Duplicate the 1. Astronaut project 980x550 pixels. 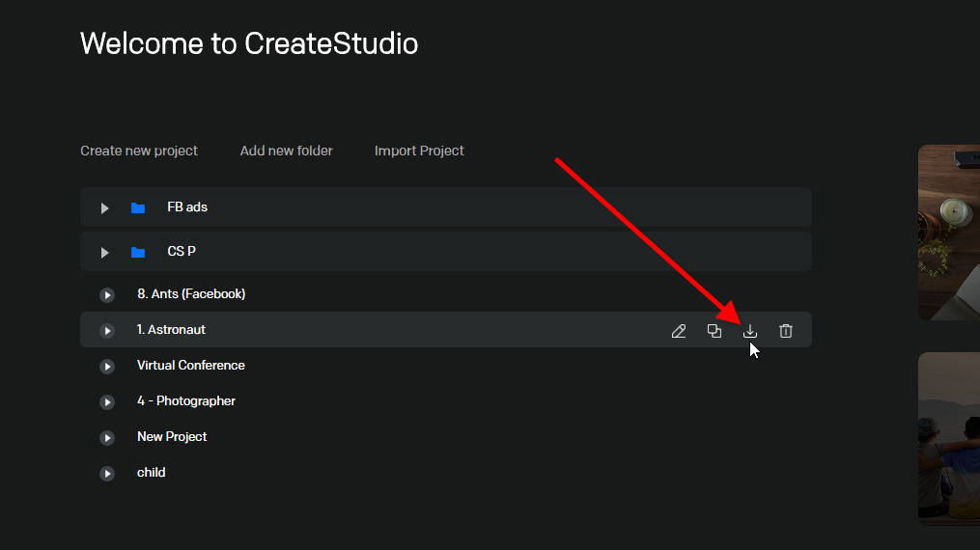[x=714, y=331]
